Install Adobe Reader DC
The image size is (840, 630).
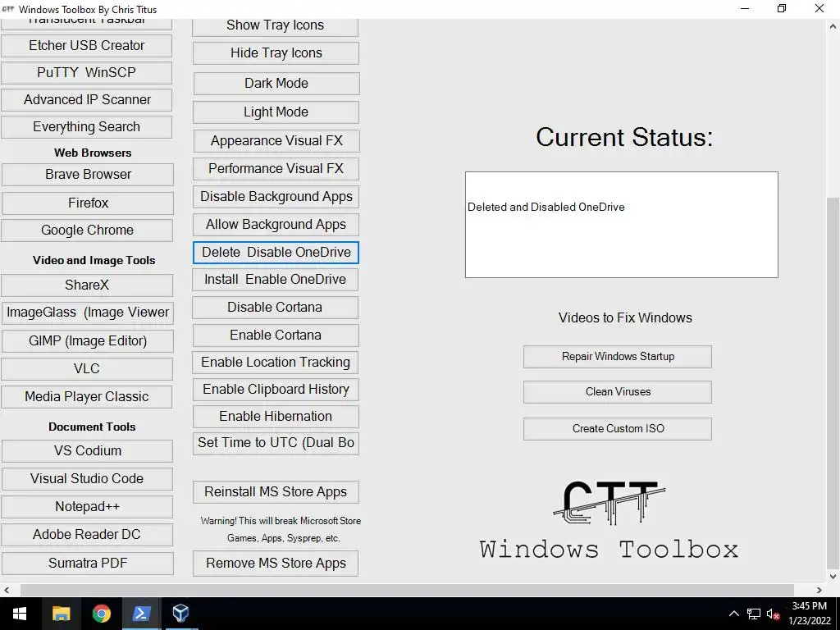click(87, 535)
